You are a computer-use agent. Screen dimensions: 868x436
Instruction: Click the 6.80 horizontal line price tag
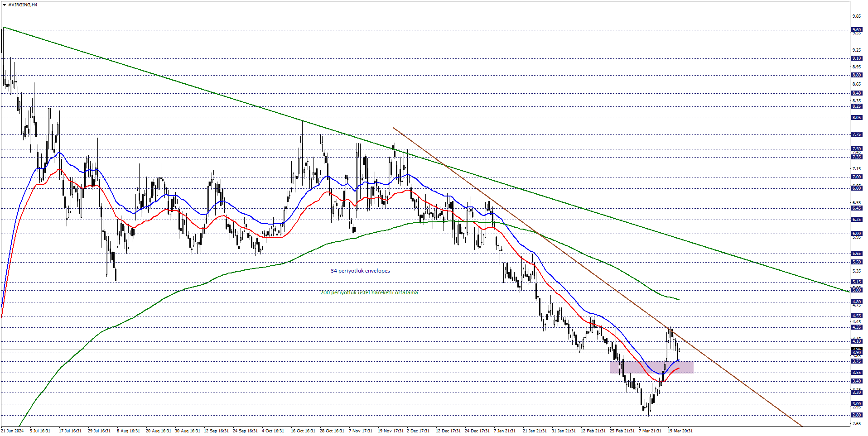(857, 188)
